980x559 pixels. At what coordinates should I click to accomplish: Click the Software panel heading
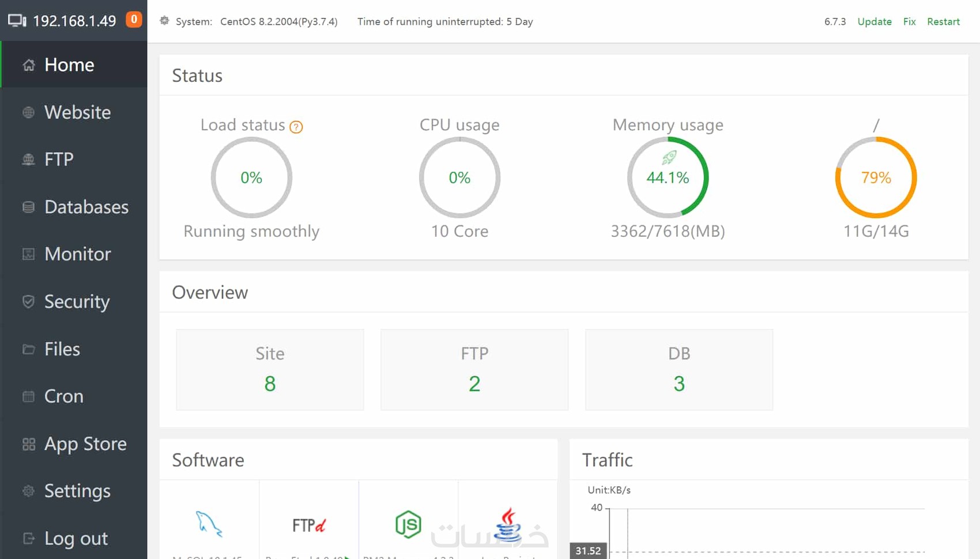pyautogui.click(x=208, y=460)
